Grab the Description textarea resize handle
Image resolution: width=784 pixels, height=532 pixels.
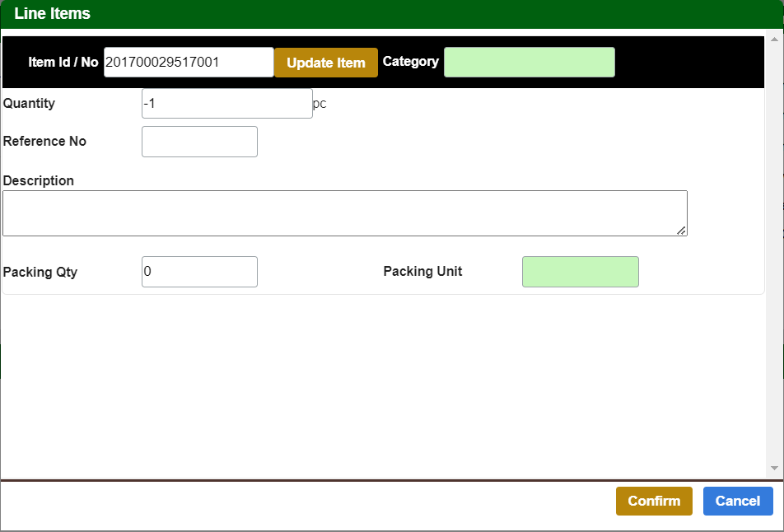pyautogui.click(x=682, y=231)
